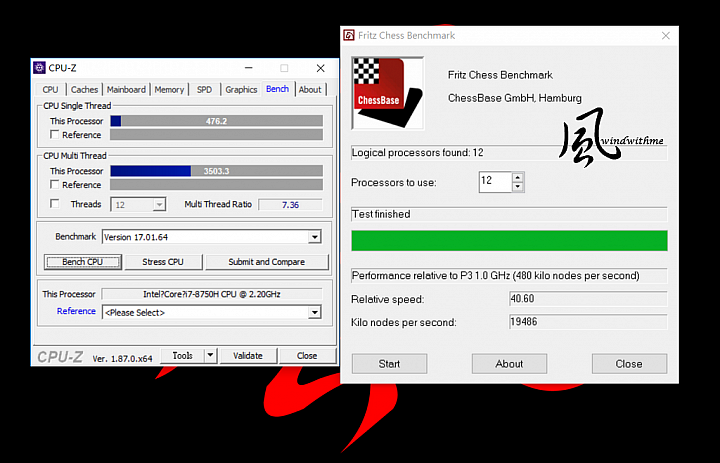The width and height of the screenshot is (720, 463).
Task: Click the multi thread 3503.3 score bar
Action: pos(216,171)
